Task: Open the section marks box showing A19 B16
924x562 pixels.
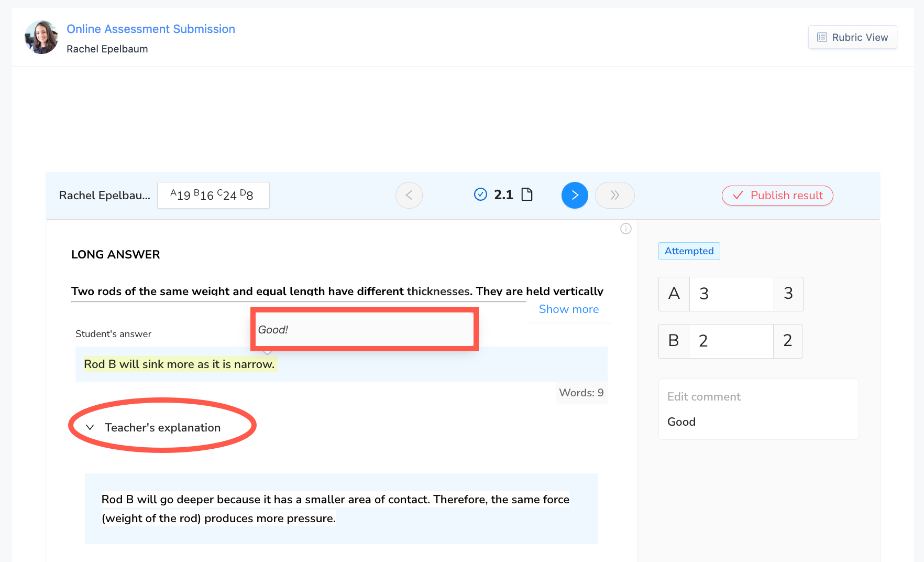Action: click(x=213, y=194)
